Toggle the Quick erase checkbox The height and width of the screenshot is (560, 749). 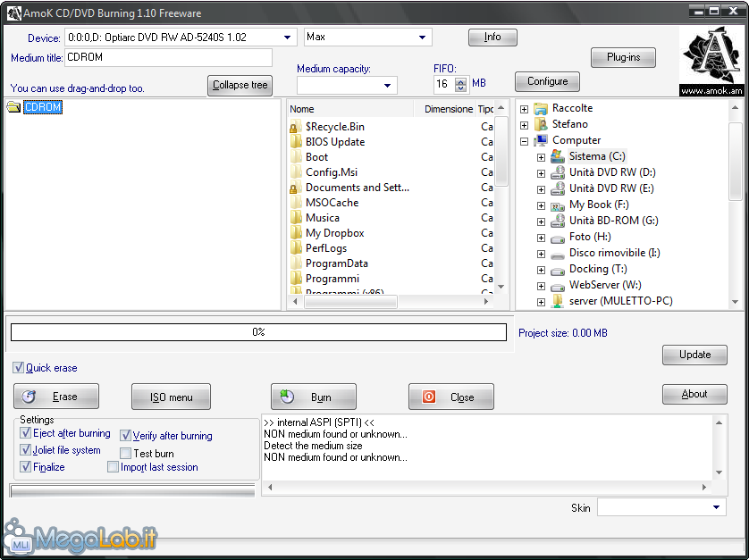click(x=18, y=368)
